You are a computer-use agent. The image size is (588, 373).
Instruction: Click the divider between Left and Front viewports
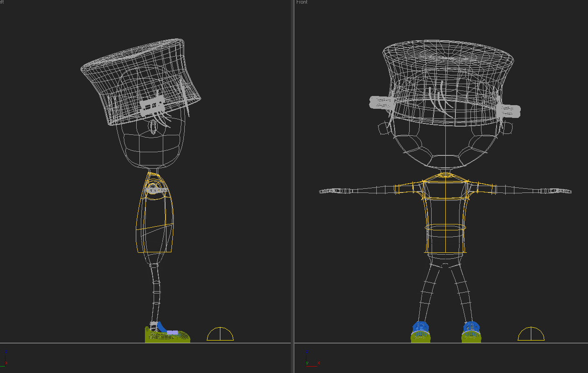click(x=292, y=183)
